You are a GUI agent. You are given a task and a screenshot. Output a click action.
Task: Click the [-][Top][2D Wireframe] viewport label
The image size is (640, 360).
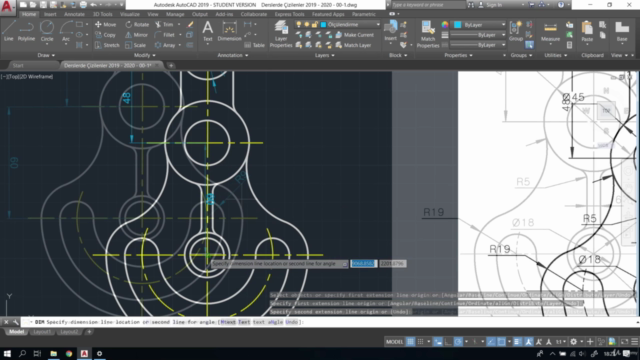pyautogui.click(x=27, y=76)
